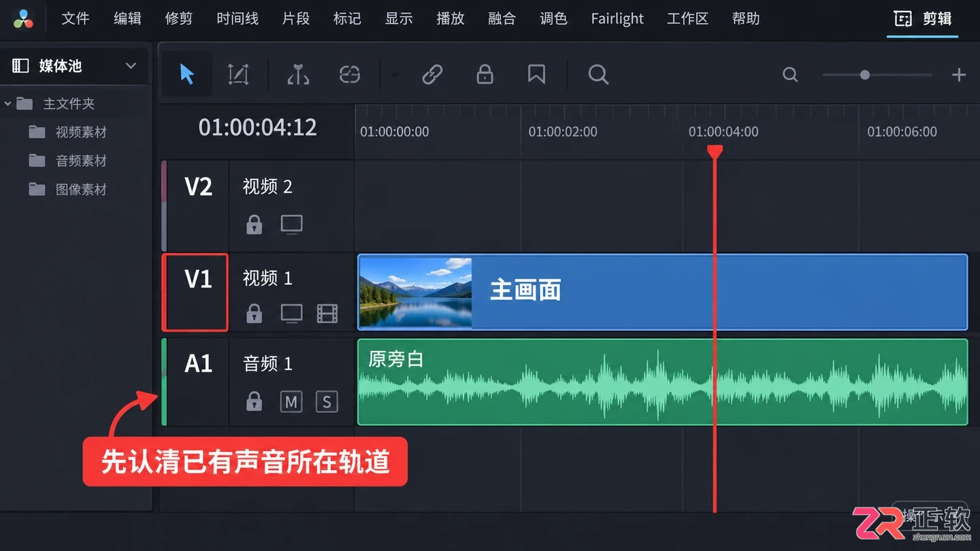Open the 时间线 menu
This screenshot has width=980, height=551.
(x=238, y=18)
